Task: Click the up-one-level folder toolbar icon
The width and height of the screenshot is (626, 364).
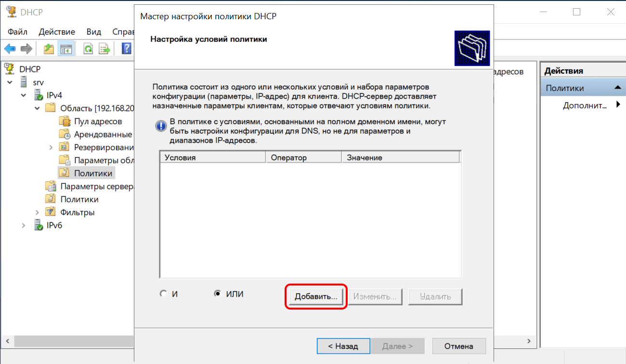Action: (49, 49)
